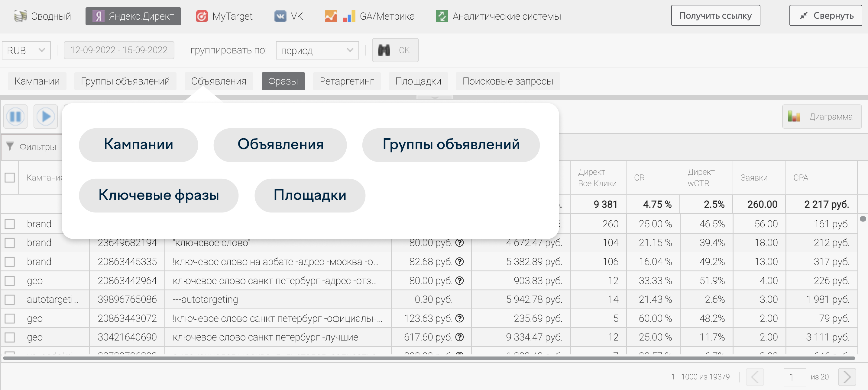
Task: Select the Поисковые запросы sub-tab
Action: (508, 81)
